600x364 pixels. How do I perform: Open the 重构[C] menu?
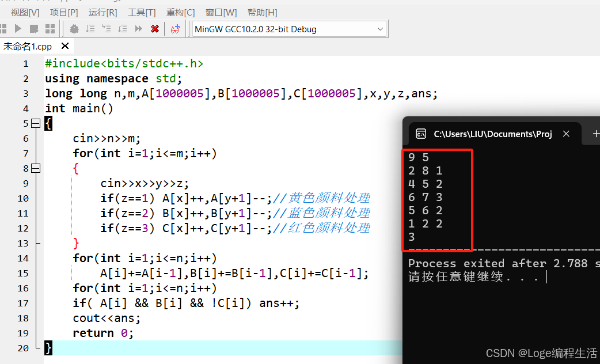tap(180, 13)
